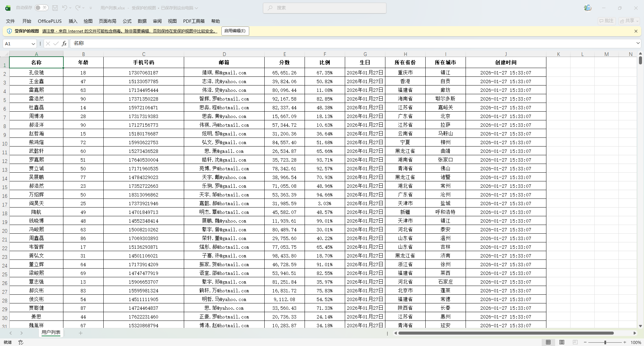The width and height of the screenshot is (644, 346).
Task: Click the 搜索 search box
Action: point(324,8)
